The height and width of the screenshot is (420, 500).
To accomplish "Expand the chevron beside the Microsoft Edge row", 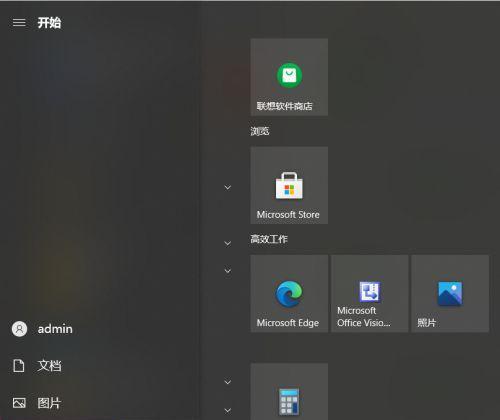I will coord(228,271).
